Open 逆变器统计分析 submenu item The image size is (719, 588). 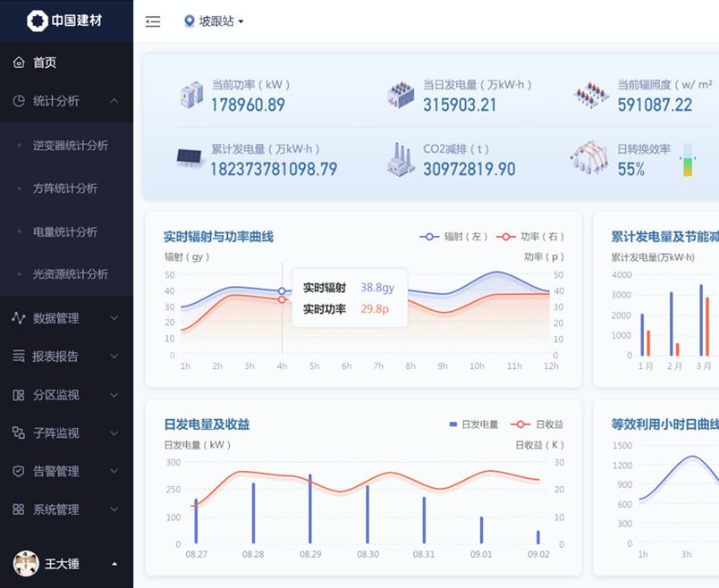(x=71, y=146)
